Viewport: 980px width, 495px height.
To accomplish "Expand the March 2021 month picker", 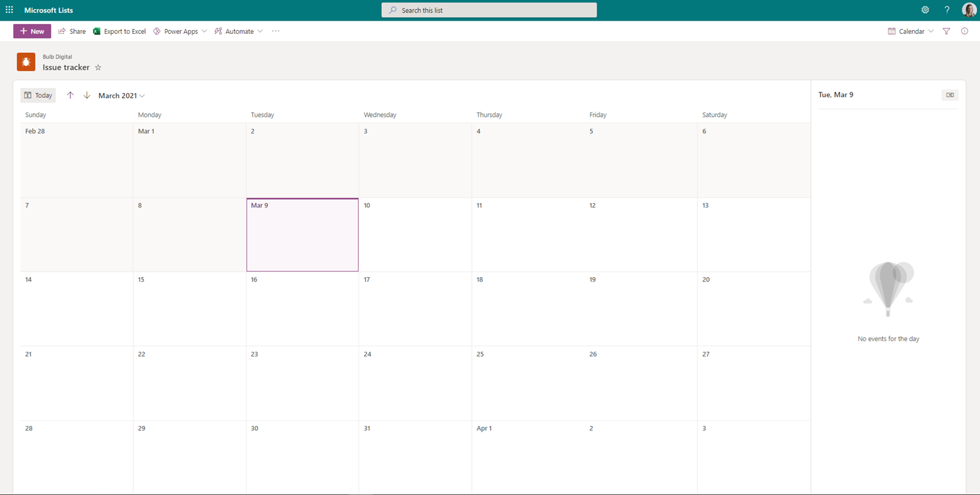I will point(121,95).
